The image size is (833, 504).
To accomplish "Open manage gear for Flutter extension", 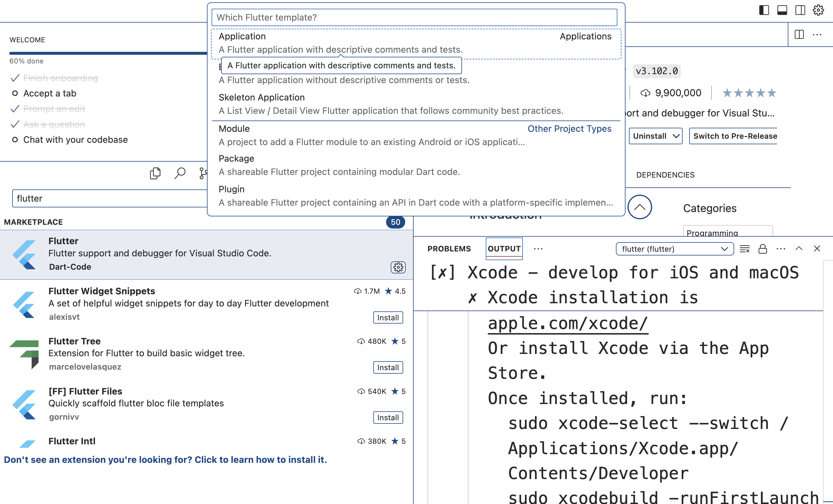I will tap(398, 267).
